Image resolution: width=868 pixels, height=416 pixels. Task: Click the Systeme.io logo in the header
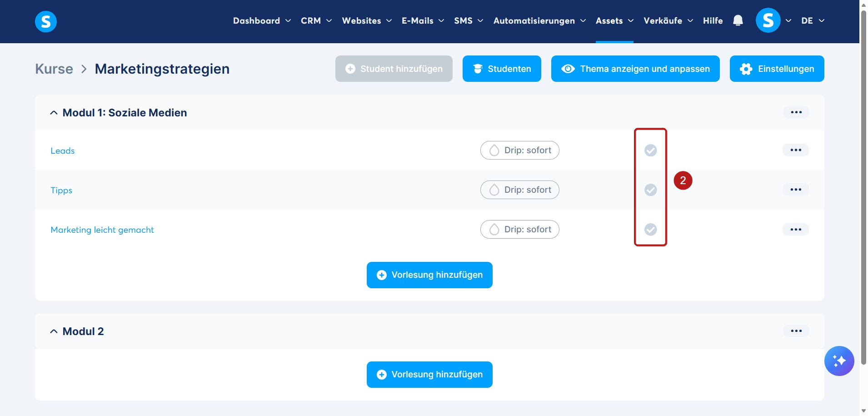click(x=46, y=21)
